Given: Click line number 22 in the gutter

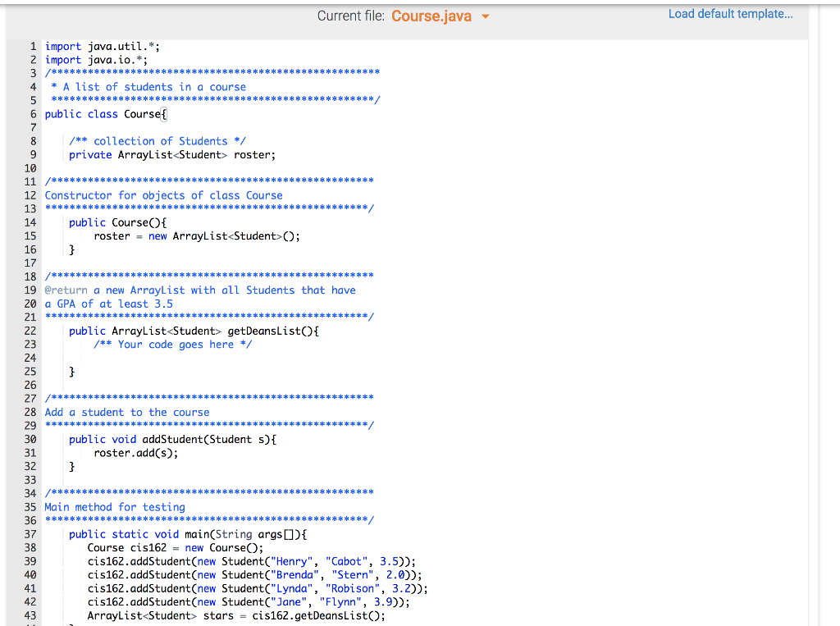Looking at the screenshot, I should [30, 331].
